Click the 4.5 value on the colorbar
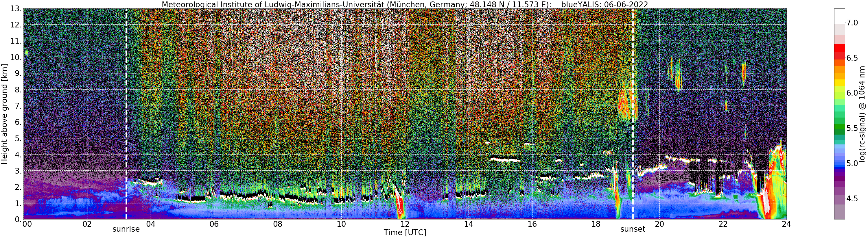The width and height of the screenshot is (868, 238). [852, 198]
